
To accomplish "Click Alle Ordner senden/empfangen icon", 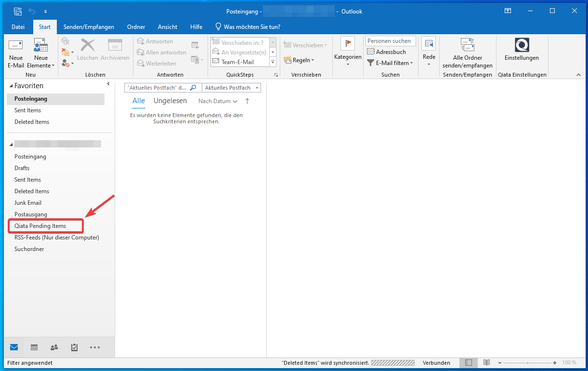I will [467, 45].
